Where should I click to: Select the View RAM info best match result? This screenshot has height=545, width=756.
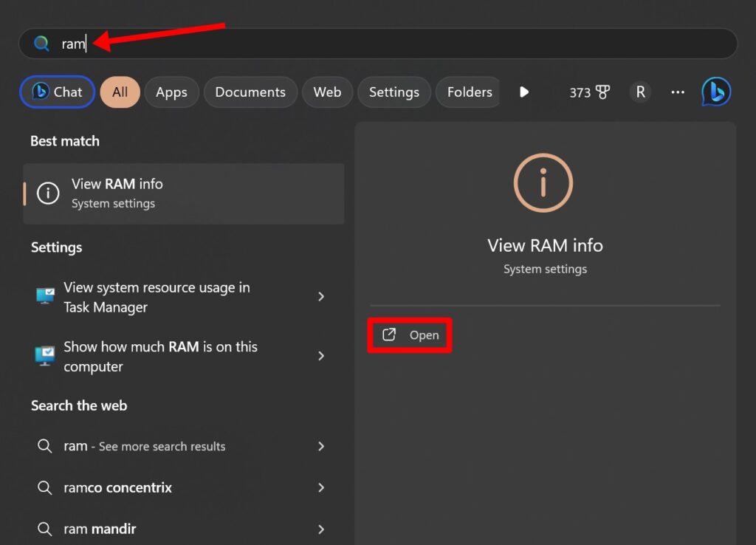pyautogui.click(x=183, y=193)
